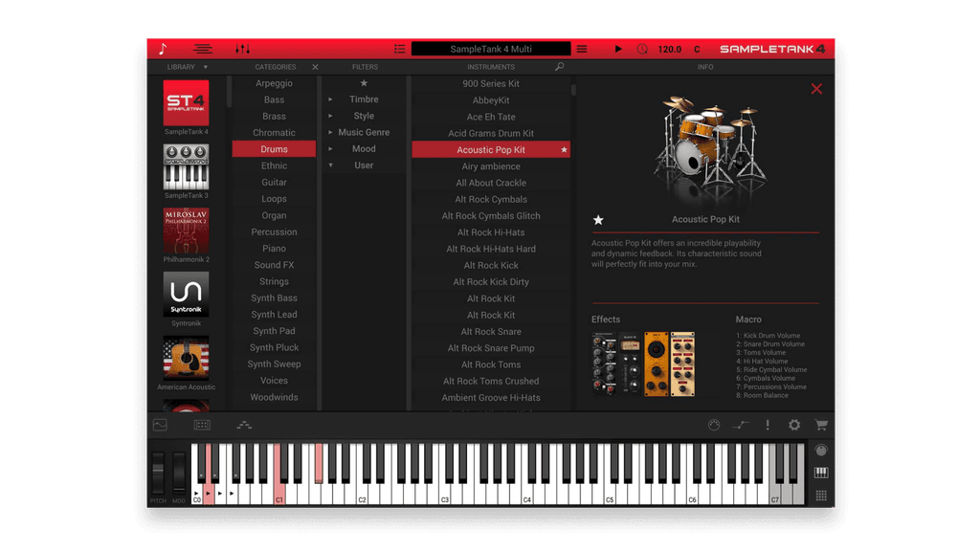Viewport: 980px width, 551px height.
Task: Switch to the Library panel header
Action: [184, 67]
